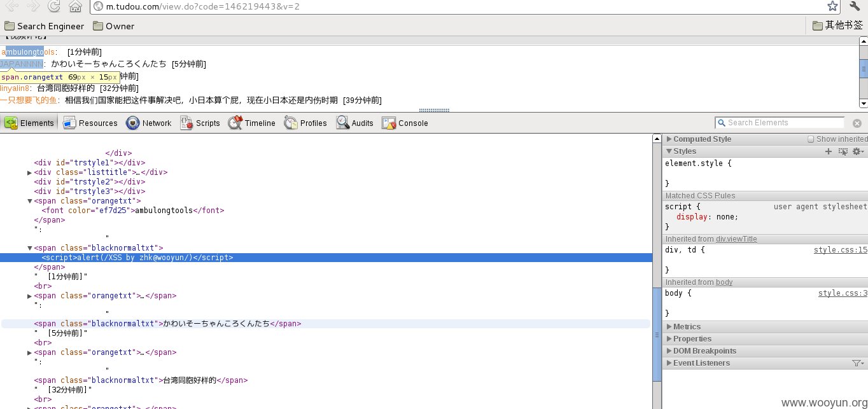Clear the Search Elements box
Screen dimensions: 868x409
857,123
